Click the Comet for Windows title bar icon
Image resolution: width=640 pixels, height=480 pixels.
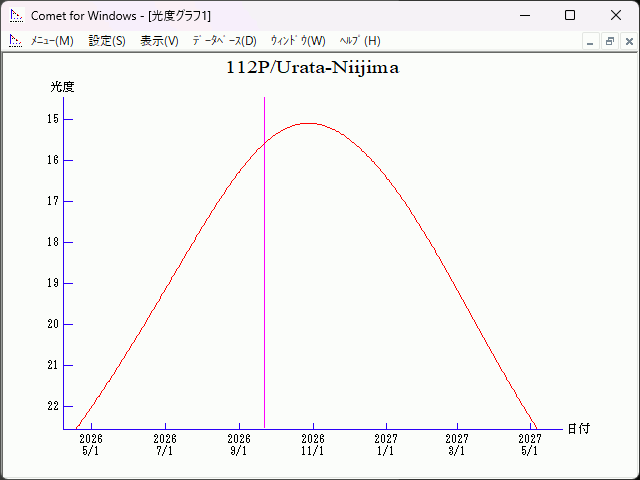point(16,15)
